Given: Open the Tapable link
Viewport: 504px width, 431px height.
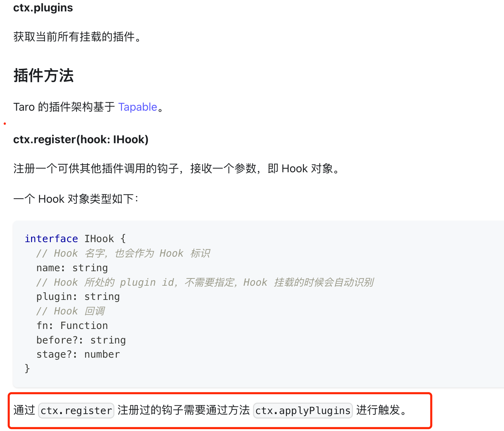Looking at the screenshot, I should coord(138,107).
